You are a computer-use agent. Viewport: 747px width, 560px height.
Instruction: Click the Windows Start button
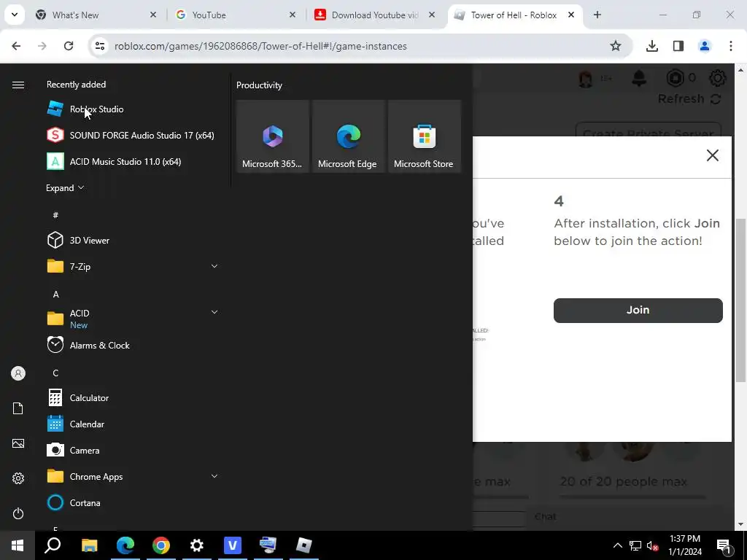click(18, 545)
